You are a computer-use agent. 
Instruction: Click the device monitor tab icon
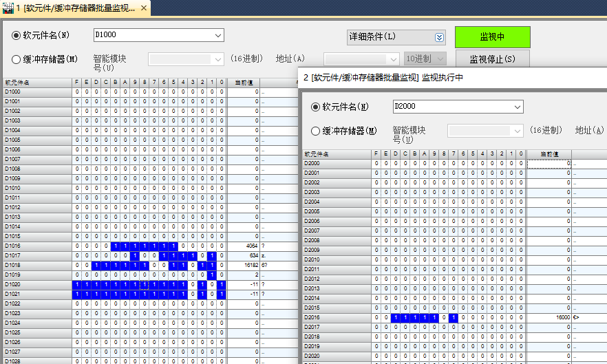(x=8, y=8)
